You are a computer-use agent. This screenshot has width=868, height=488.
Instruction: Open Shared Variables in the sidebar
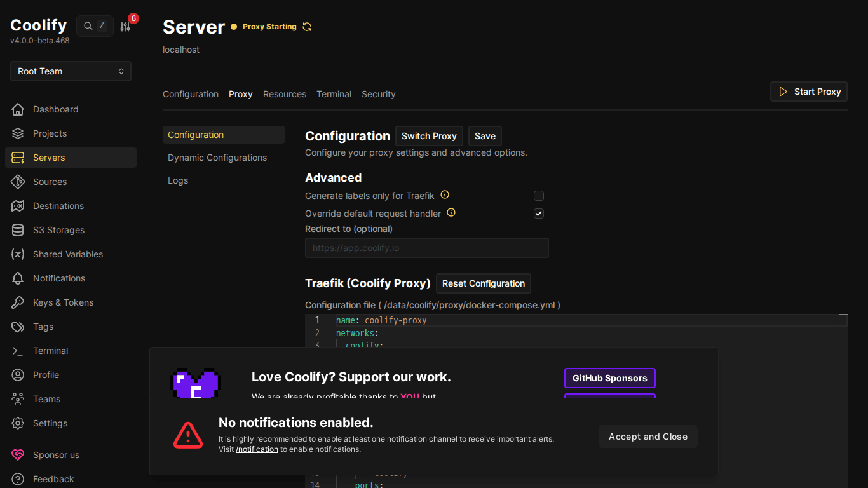point(68,254)
